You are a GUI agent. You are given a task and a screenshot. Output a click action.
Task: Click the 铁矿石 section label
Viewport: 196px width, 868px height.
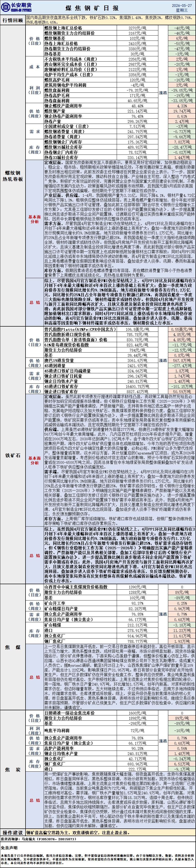coord(13,455)
